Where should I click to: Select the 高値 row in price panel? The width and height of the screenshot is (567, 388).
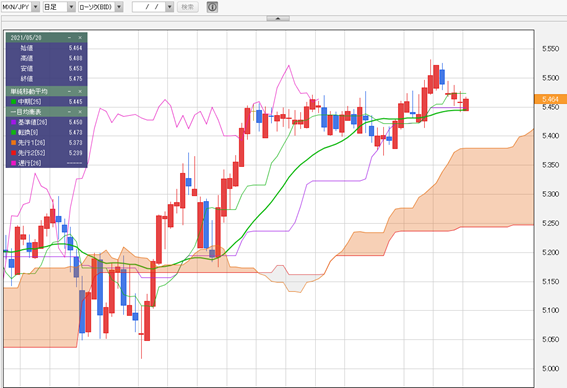click(x=46, y=58)
